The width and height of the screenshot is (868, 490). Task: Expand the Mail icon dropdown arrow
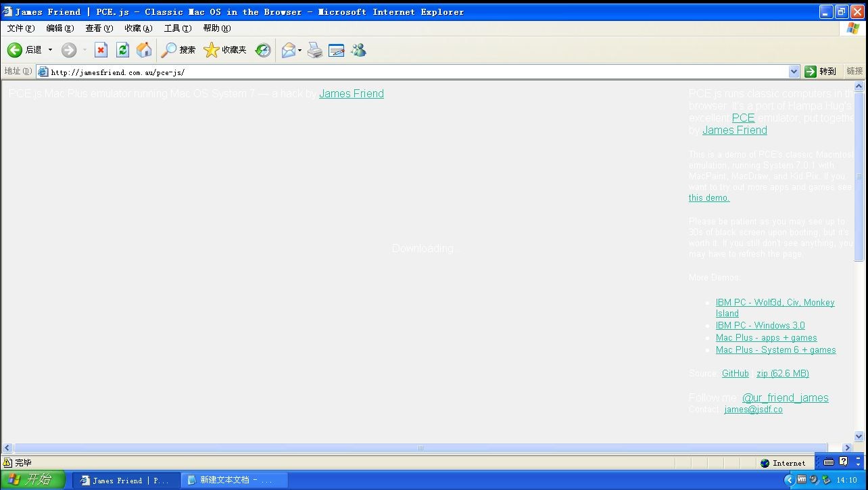point(299,50)
